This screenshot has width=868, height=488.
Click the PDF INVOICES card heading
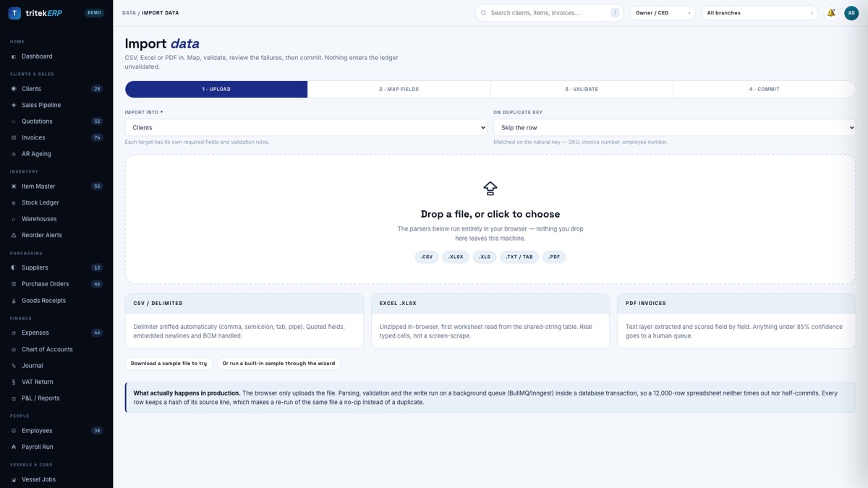point(646,304)
